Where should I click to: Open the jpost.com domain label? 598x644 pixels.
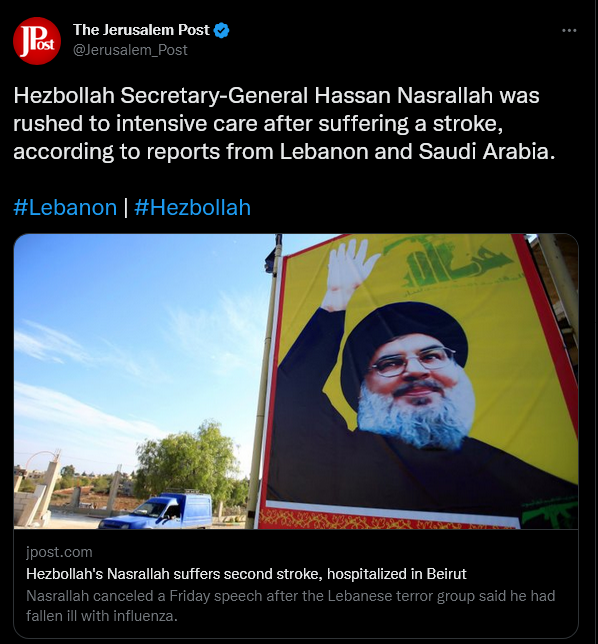59,552
